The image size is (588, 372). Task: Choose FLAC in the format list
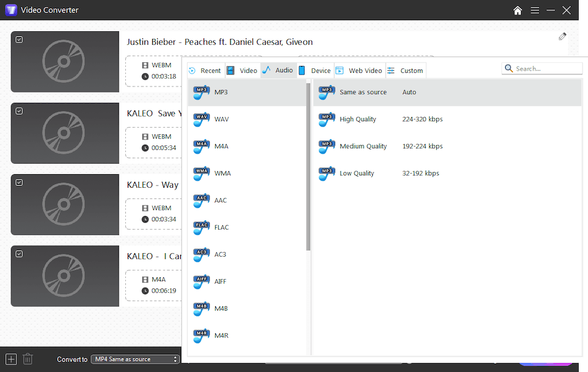[247, 227]
